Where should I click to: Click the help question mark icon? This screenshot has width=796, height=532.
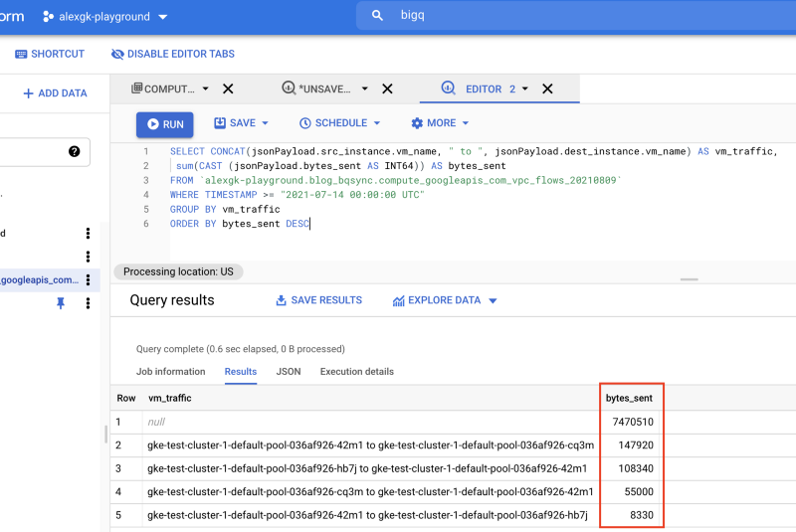pos(74,151)
